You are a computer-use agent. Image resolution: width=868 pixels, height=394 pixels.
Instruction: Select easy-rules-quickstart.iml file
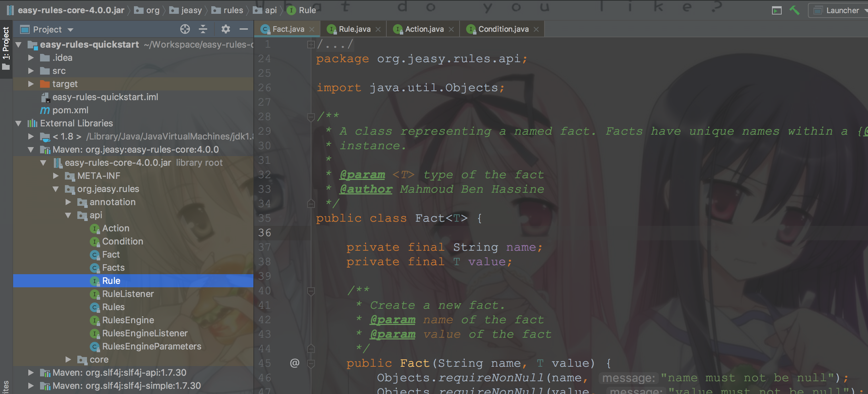(x=133, y=97)
